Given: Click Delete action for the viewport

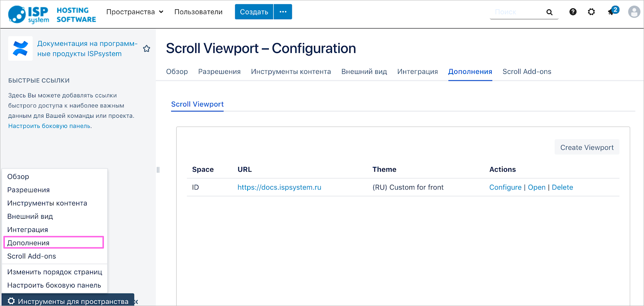Looking at the screenshot, I should coord(562,187).
